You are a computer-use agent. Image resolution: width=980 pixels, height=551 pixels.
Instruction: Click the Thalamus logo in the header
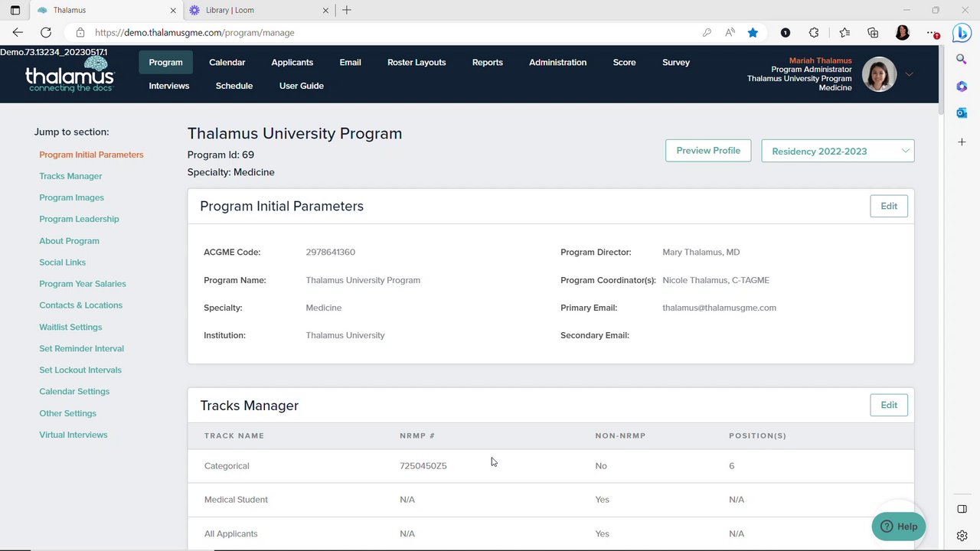tap(70, 75)
